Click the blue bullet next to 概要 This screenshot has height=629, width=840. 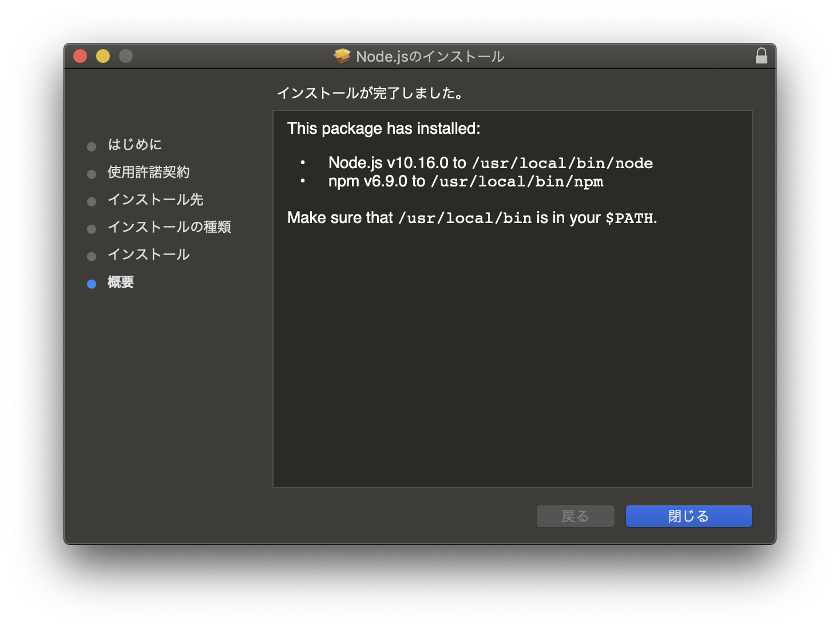[92, 284]
